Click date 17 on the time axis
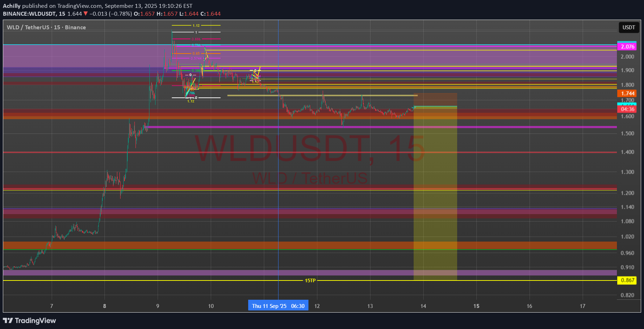 pos(583,306)
